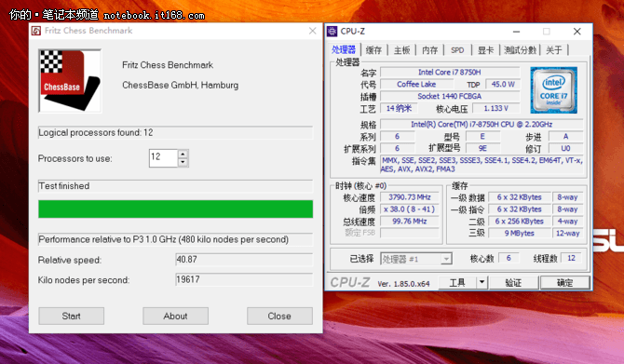
Task: Open the SPD tab
Action: click(457, 50)
